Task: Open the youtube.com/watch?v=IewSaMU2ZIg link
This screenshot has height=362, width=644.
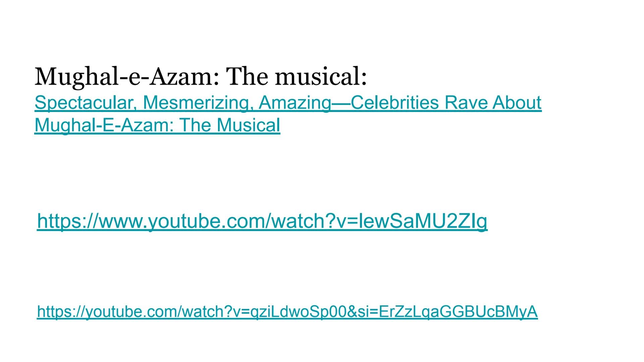Action: 262,221
